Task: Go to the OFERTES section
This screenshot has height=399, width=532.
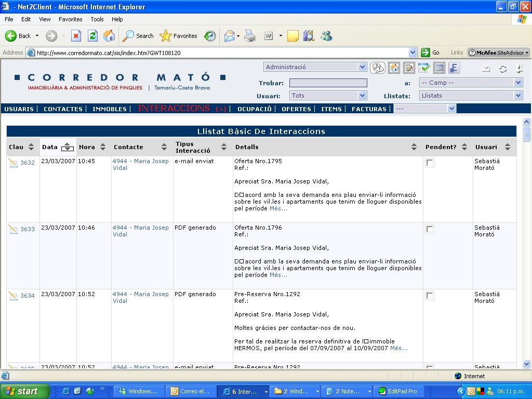Action: point(296,109)
